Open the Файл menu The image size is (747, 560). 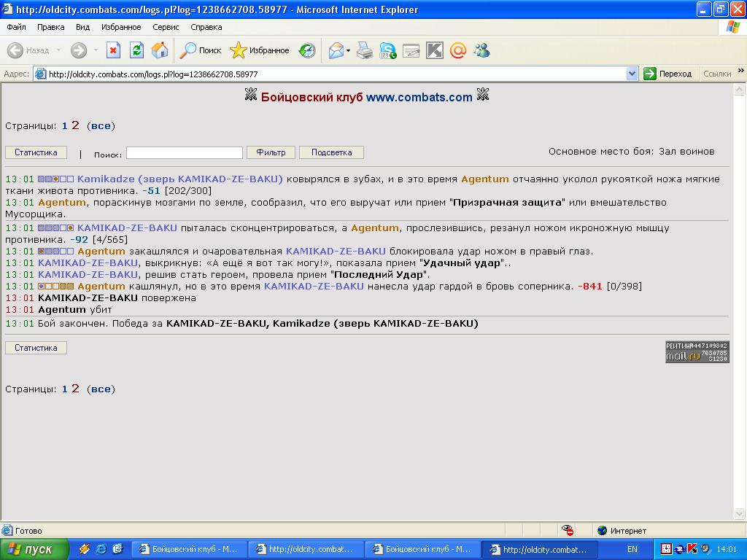tap(17, 27)
